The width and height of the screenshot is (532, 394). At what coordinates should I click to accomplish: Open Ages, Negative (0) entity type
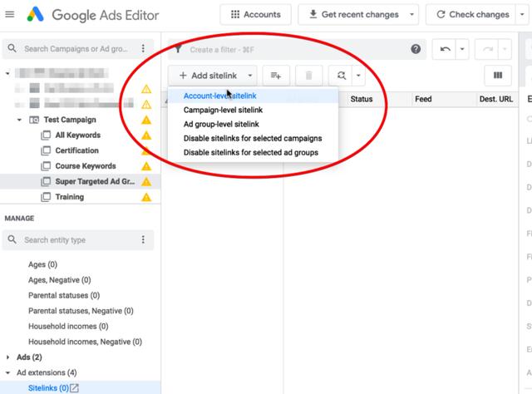60,280
